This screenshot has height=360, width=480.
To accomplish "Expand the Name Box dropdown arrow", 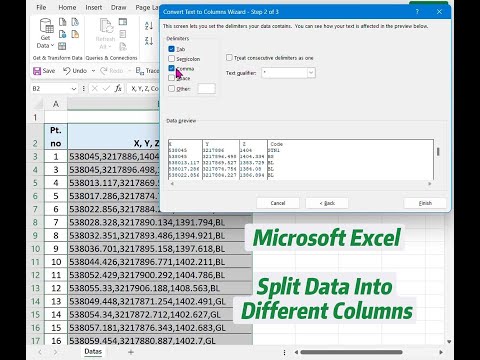I will pos(74,89).
